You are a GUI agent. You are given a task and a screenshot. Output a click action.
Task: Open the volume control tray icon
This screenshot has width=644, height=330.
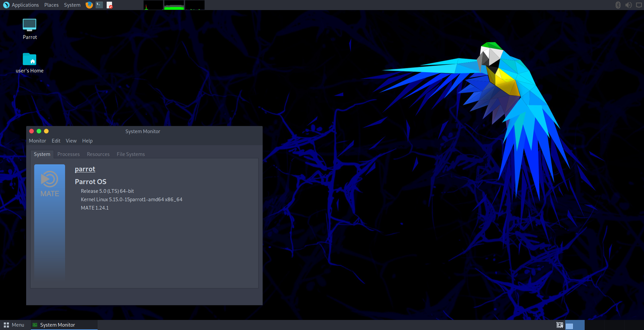coord(628,5)
